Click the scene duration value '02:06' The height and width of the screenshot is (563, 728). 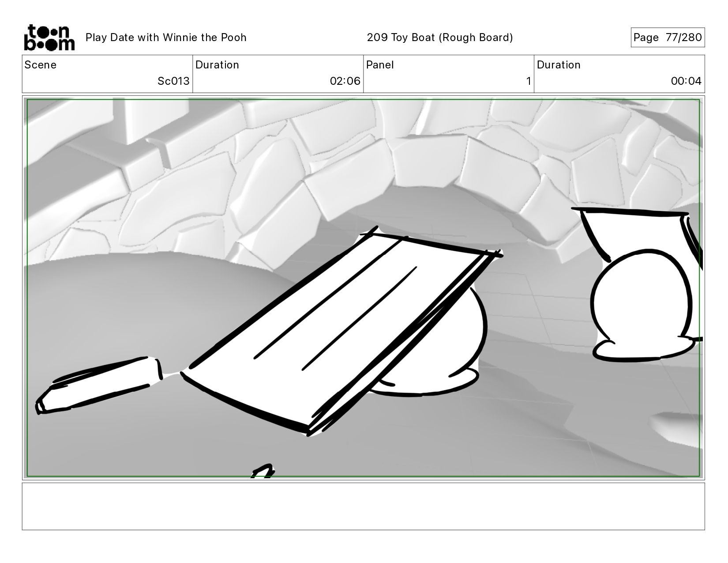point(345,81)
